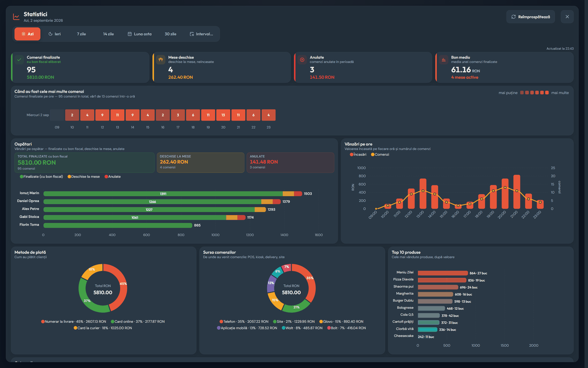The image size is (588, 368).
Task: Click the refresh icon in Reîmprospătează
Action: 513,17
